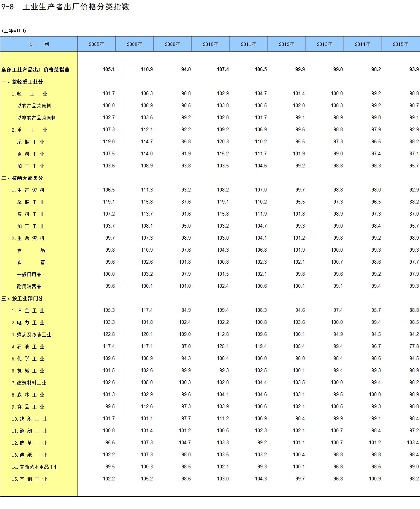Click the 一、按轻重工业分 section heading
The width and height of the screenshot is (420, 509).
click(x=22, y=82)
